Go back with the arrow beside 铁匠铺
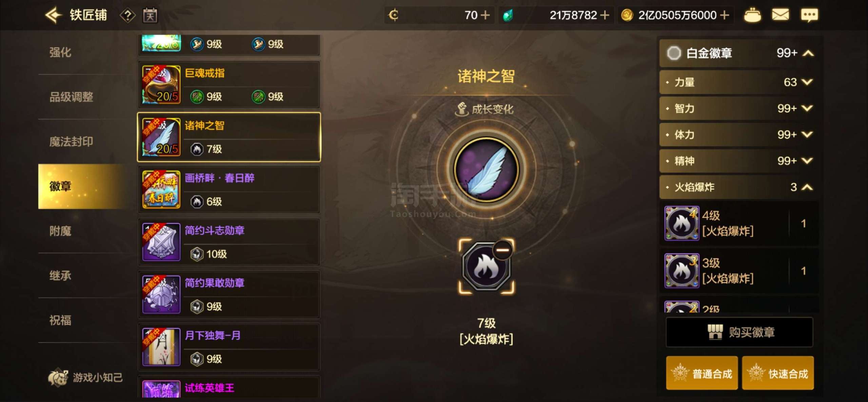This screenshot has height=402, width=868. coord(53,15)
